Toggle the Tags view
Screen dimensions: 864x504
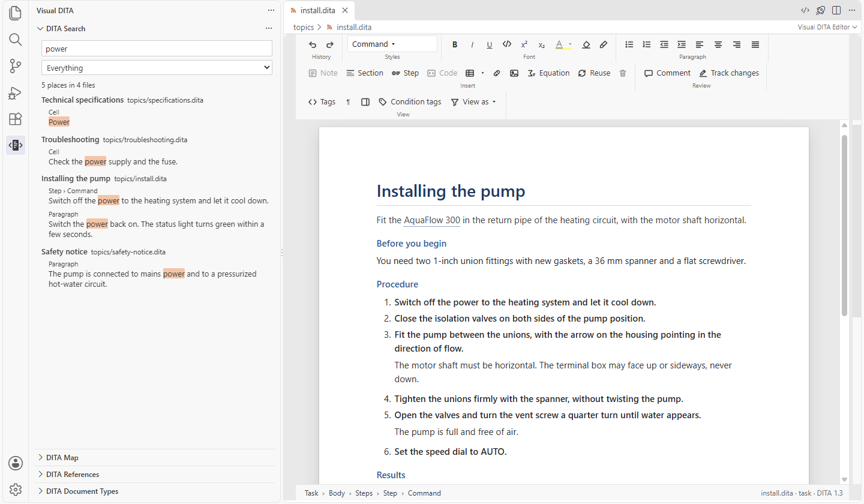coord(322,102)
